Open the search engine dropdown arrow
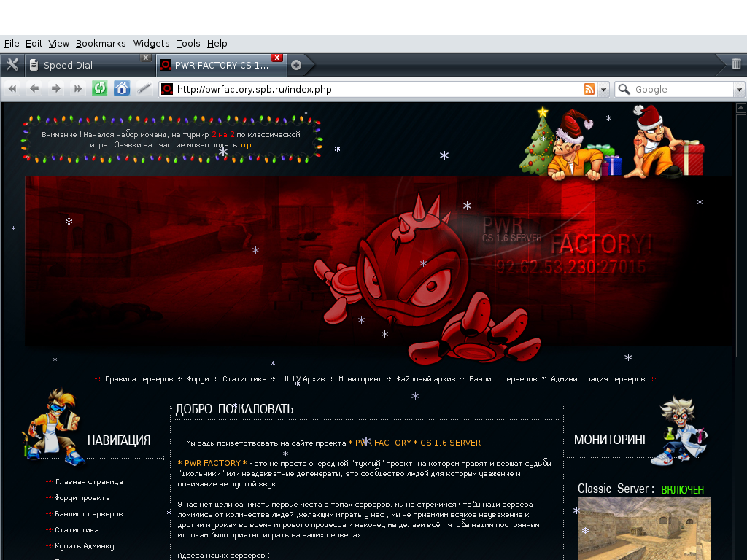This screenshot has height=560, width=747. pos(738,90)
